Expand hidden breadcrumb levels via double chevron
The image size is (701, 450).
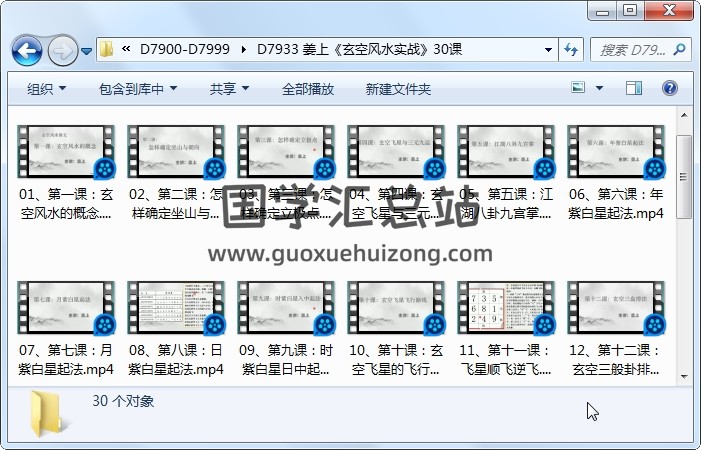[126, 49]
